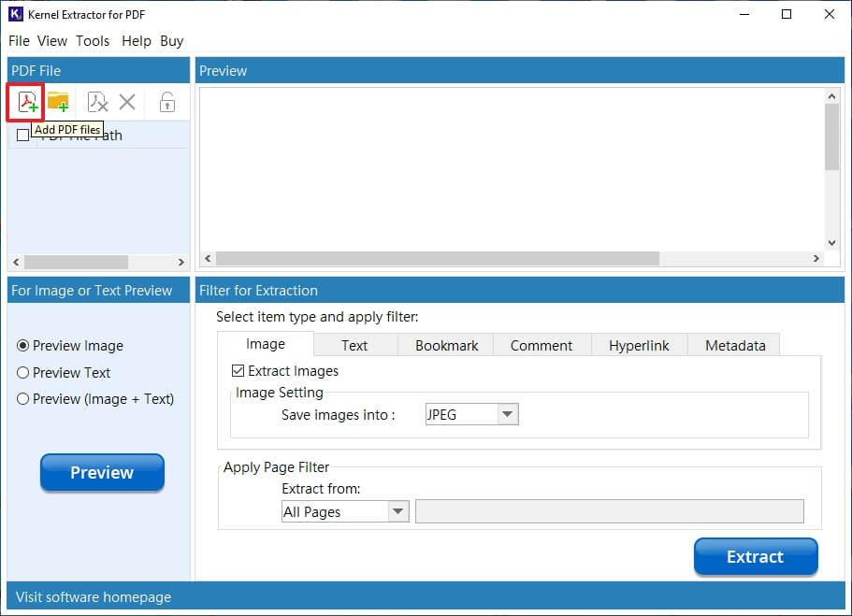This screenshot has height=616, width=852.
Task: Click the blue Preview button
Action: (102, 472)
